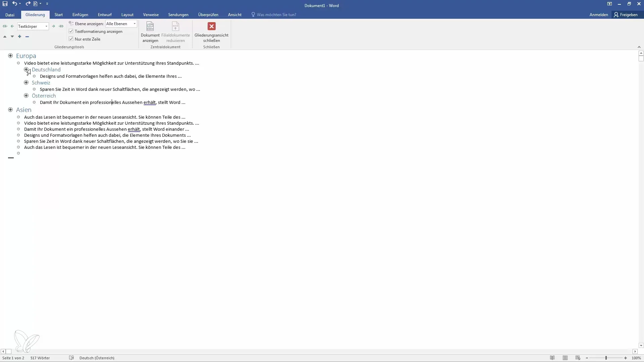The height and width of the screenshot is (362, 644).
Task: Expand the selected item with plus icon
Action: click(19, 37)
